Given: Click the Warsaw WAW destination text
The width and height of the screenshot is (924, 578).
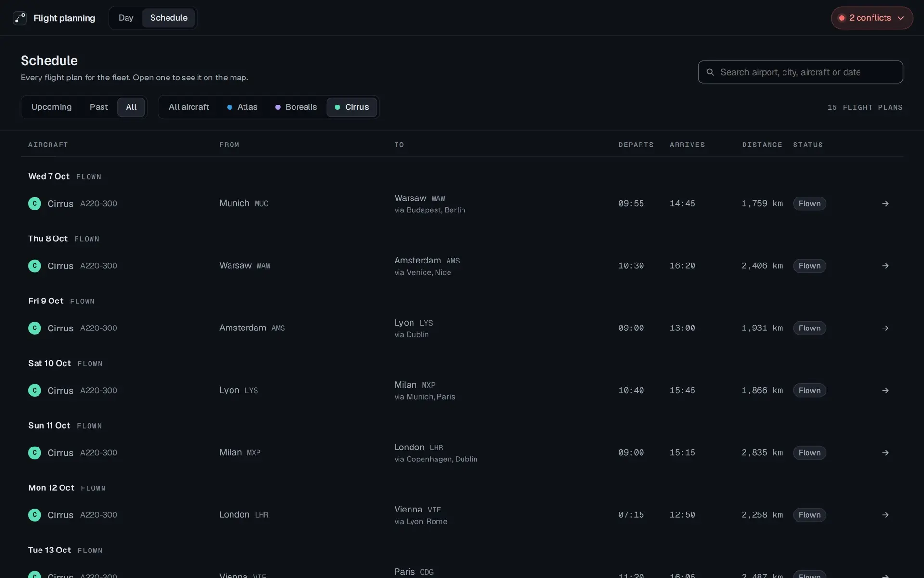Looking at the screenshot, I should (x=420, y=198).
